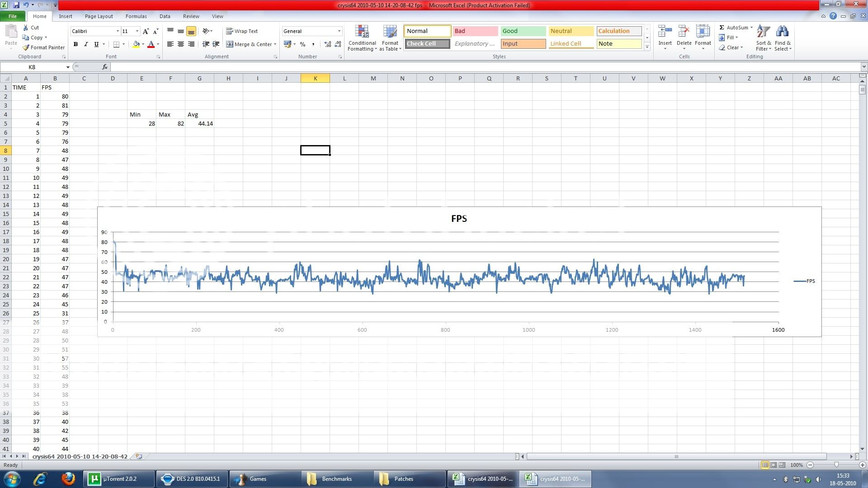Switch to the Data tab
Screen dimensions: 868x488
165,16
